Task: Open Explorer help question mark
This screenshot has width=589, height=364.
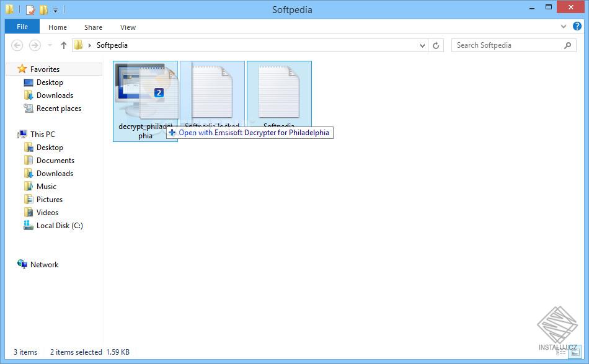Action: (577, 26)
